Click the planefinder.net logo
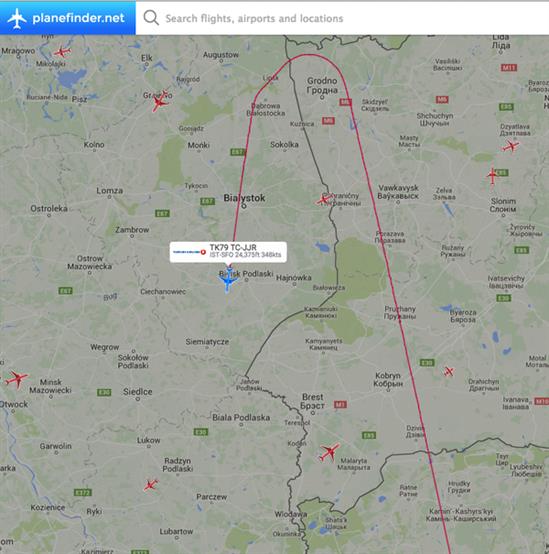Image resolution: width=549 pixels, height=554 pixels. [66, 18]
